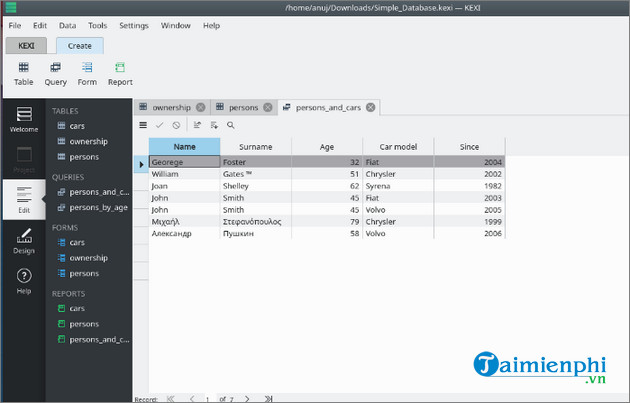Viewport: 630px width, 403px height.
Task: Click the Age column header
Action: 327,146
